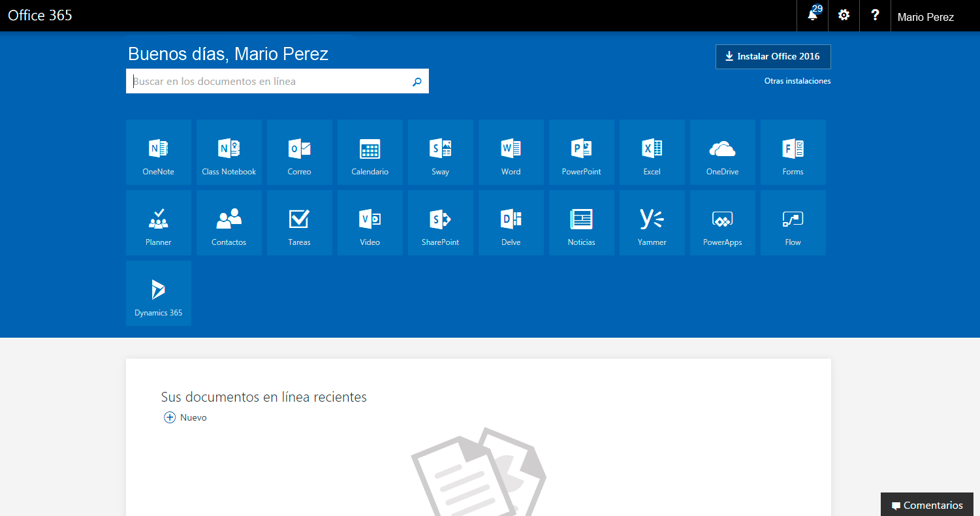The height and width of the screenshot is (516, 980).
Task: Launch the Yammer tile
Action: [x=652, y=223]
